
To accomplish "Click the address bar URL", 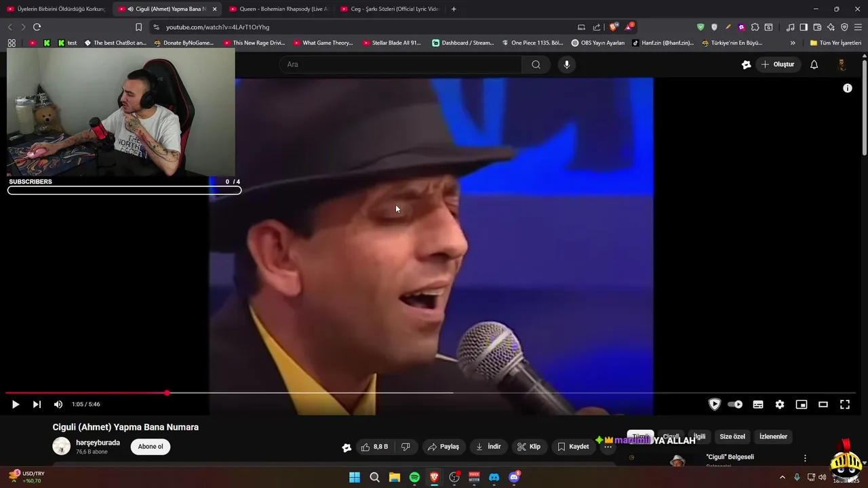I will click(x=218, y=27).
